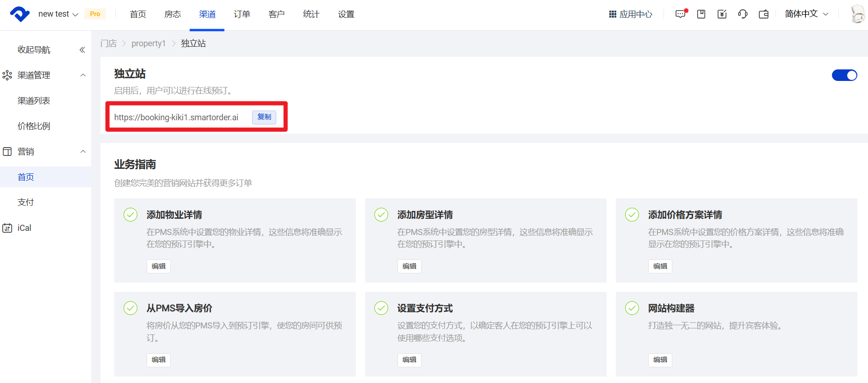
Task: Click the checkmark icon of 从PMS导入房价
Action: (130, 308)
